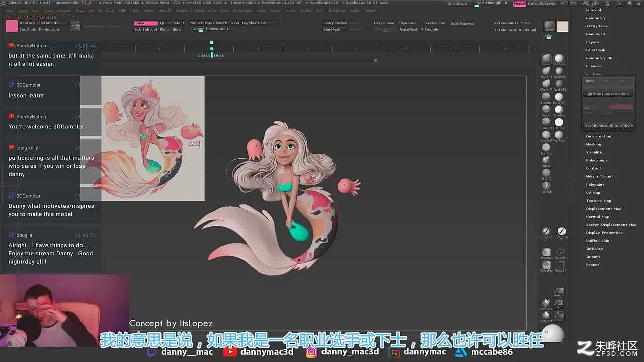Open the Unified Skin section
Viewport: 644px width, 362px height.
(x=597, y=241)
